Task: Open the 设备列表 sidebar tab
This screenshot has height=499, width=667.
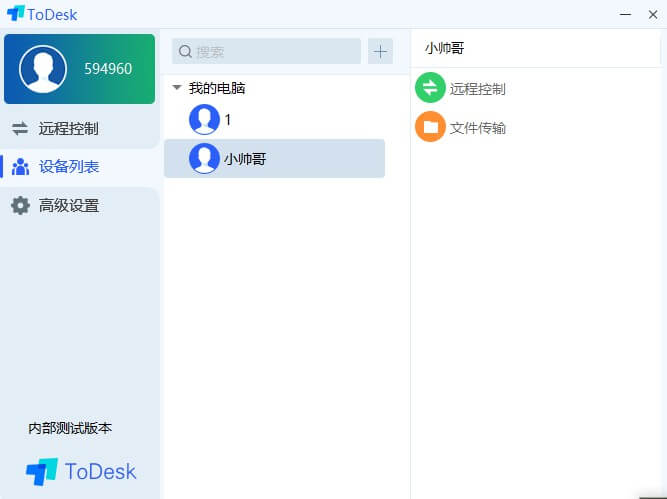Action: point(80,166)
